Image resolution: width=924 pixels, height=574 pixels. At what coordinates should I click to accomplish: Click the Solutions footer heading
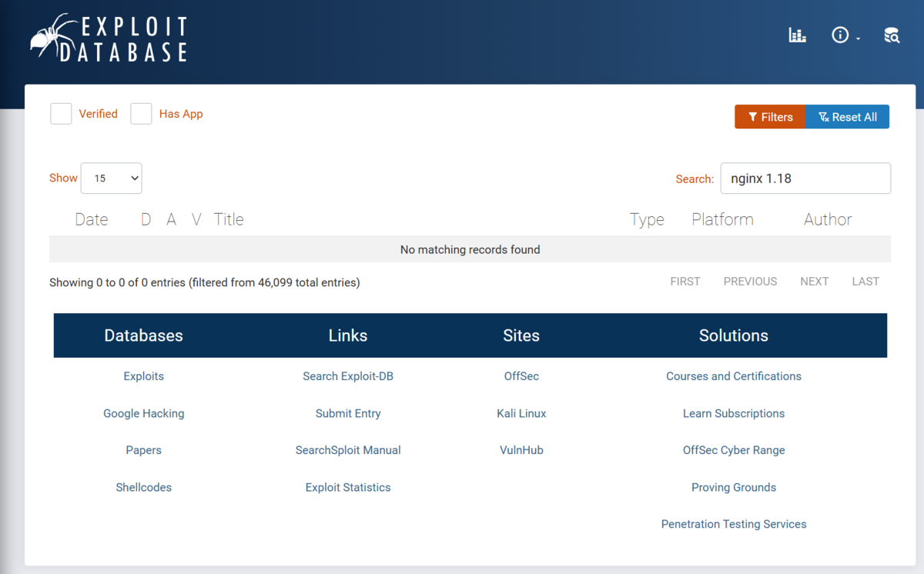[x=734, y=335]
